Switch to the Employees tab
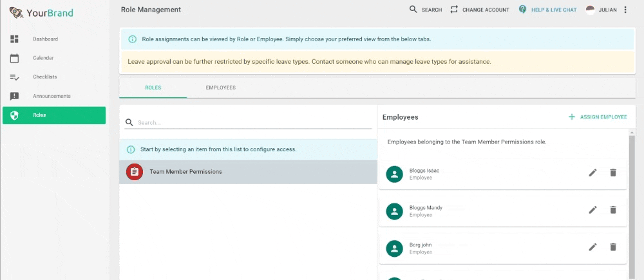Image resolution: width=644 pixels, height=280 pixels. point(220,88)
